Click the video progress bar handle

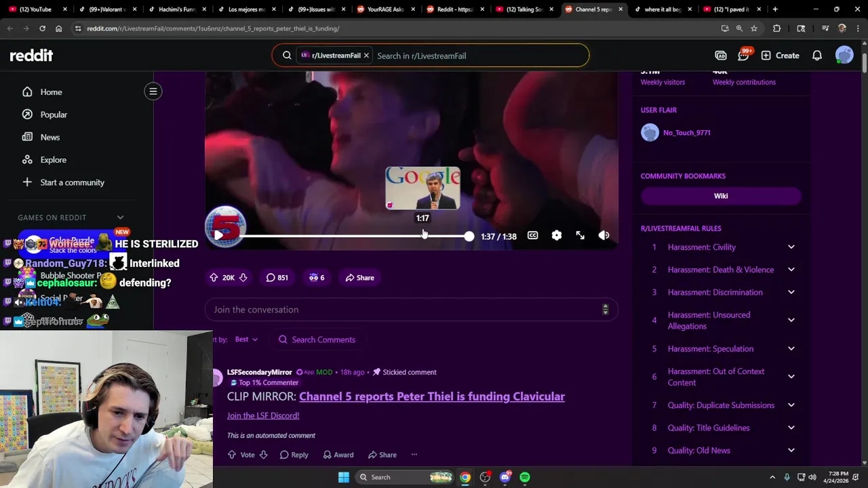(x=469, y=236)
